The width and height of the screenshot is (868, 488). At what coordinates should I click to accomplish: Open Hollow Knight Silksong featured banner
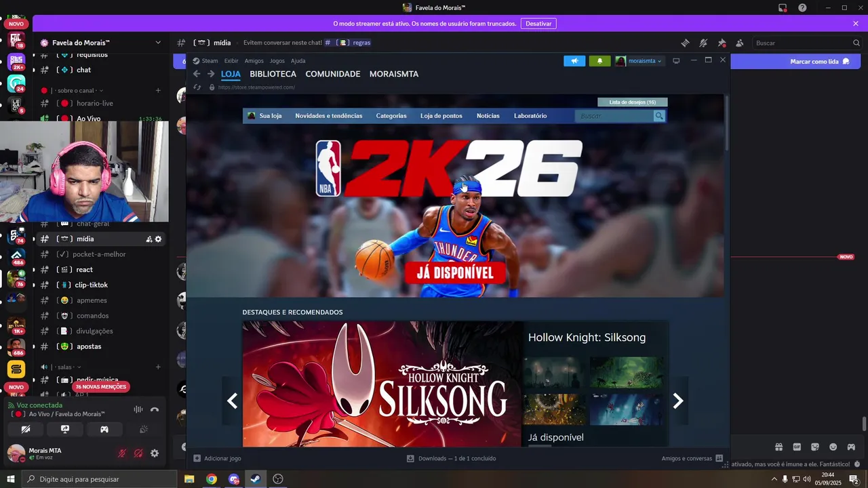[x=382, y=384]
